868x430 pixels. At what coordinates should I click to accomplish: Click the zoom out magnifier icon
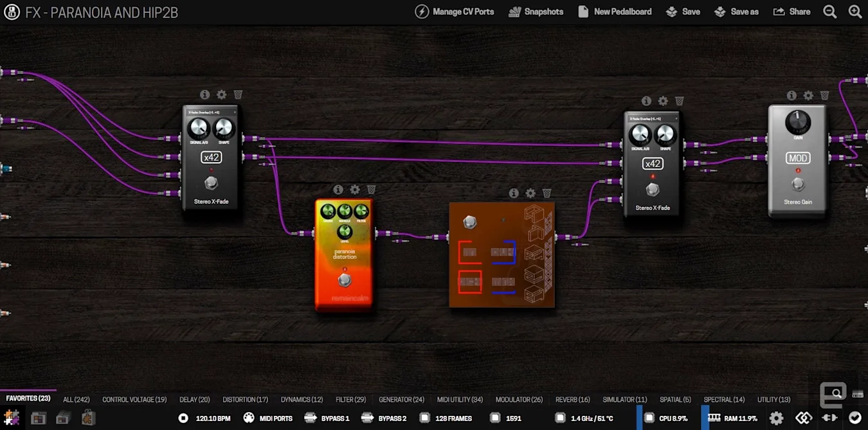pyautogui.click(x=830, y=12)
